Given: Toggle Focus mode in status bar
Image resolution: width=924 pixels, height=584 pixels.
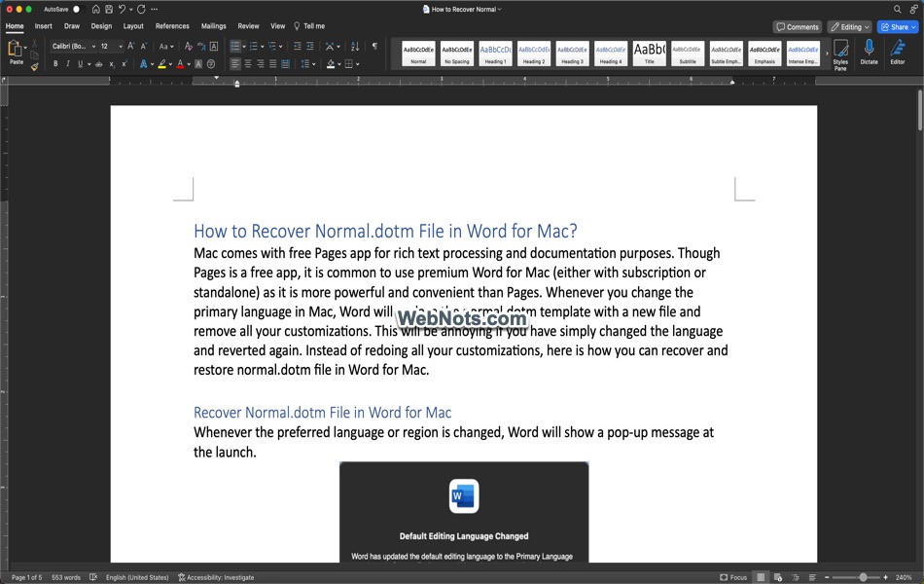Looking at the screenshot, I should point(733,577).
